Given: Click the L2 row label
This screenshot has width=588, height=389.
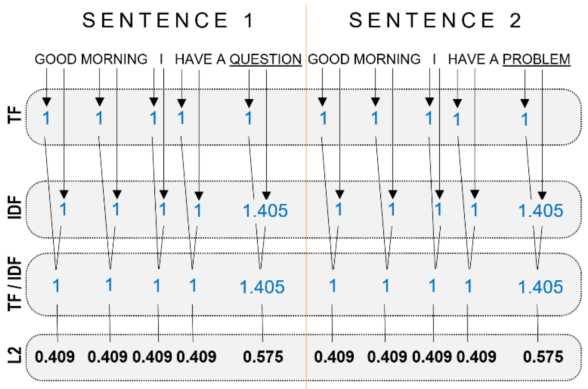Looking at the screenshot, I should 15,355.
